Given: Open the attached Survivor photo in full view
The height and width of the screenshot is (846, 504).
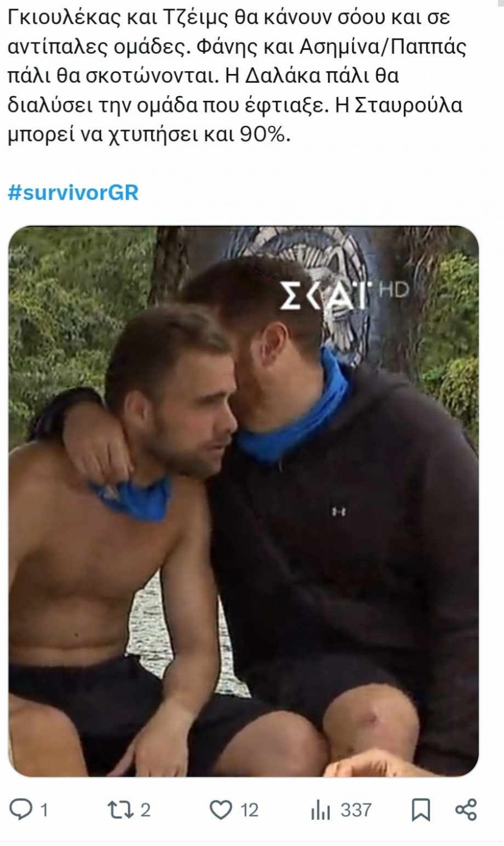Looking at the screenshot, I should coord(244,501).
